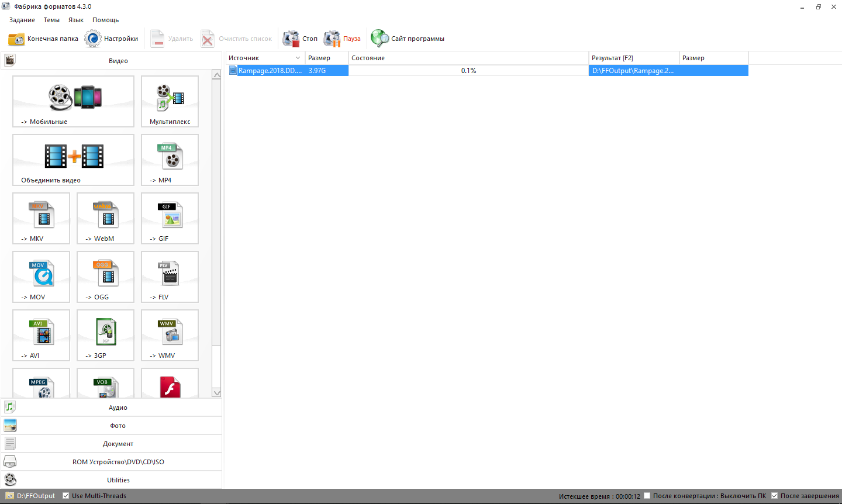Visit Сайт программы website
842x504 pixels.
(408, 39)
